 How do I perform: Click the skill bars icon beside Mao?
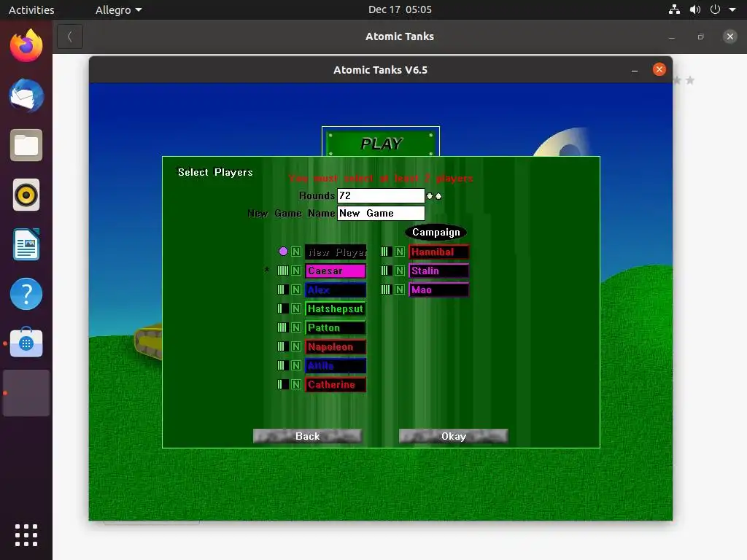pyautogui.click(x=387, y=289)
